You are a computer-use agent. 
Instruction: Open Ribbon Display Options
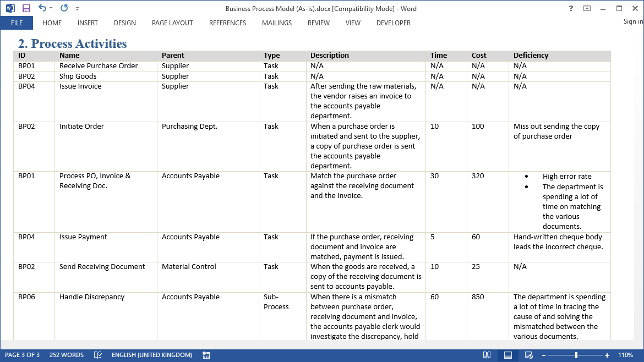587,8
